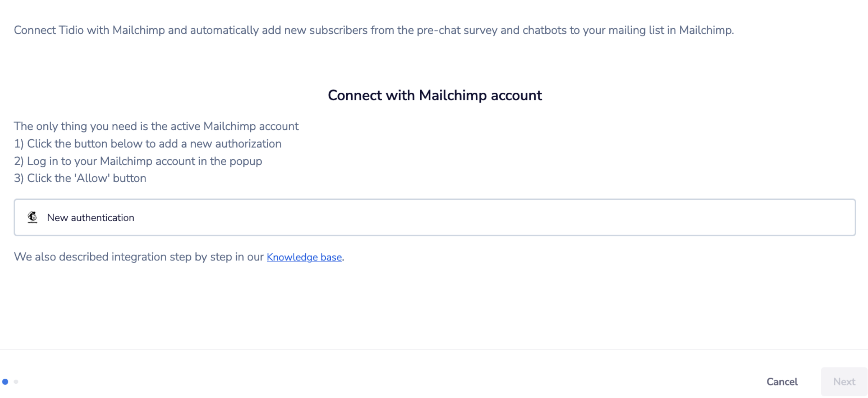Cancel the Mailchimp integration setup
This screenshot has width=868, height=398.
[x=782, y=382]
